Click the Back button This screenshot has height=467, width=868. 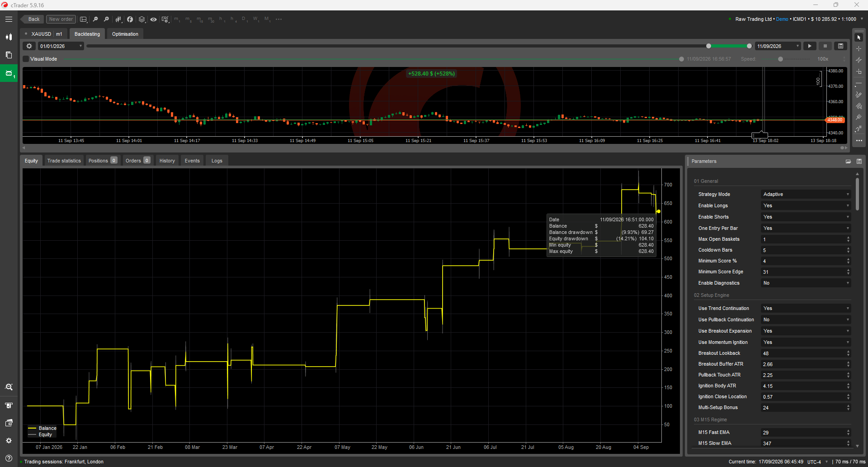(33, 19)
